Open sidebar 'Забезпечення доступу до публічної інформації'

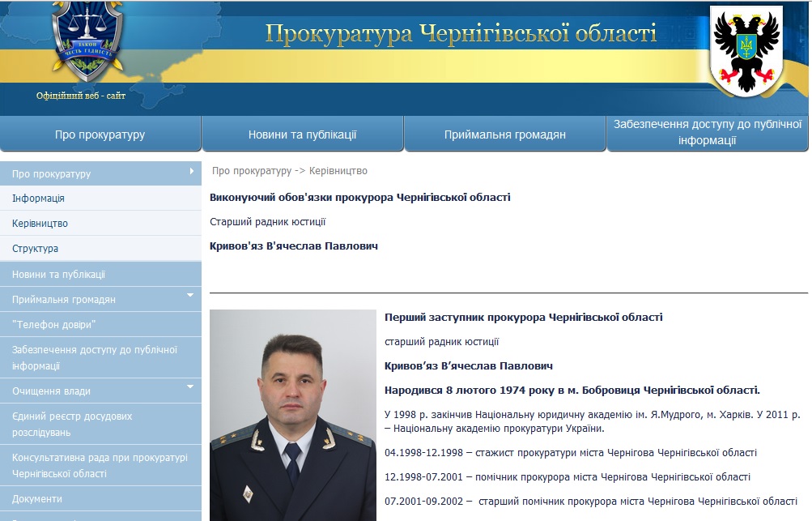100,357
